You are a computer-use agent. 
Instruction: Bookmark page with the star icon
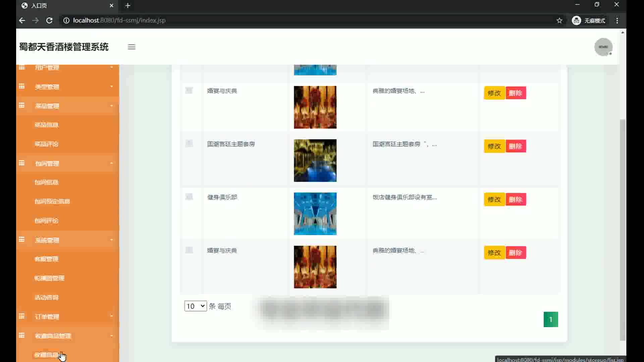point(559,20)
